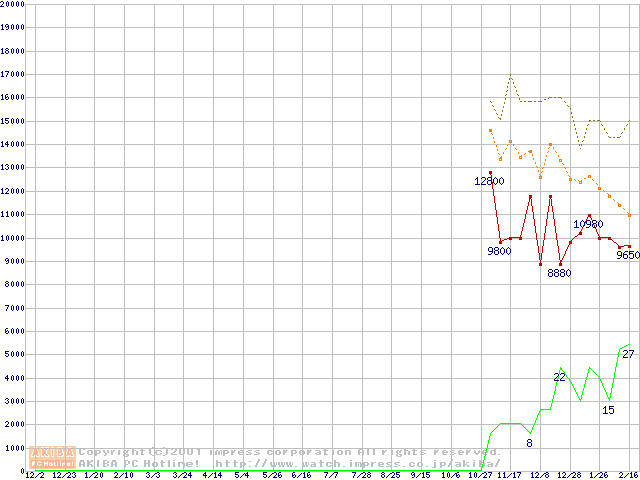Select the green line label 15
The width and height of the screenshot is (640, 480).
pos(608,410)
